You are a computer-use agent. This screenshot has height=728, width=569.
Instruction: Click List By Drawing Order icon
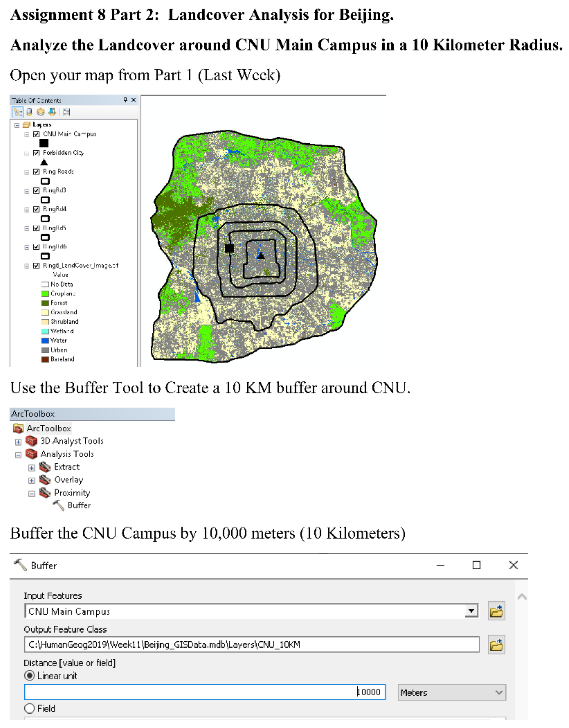pos(18,112)
